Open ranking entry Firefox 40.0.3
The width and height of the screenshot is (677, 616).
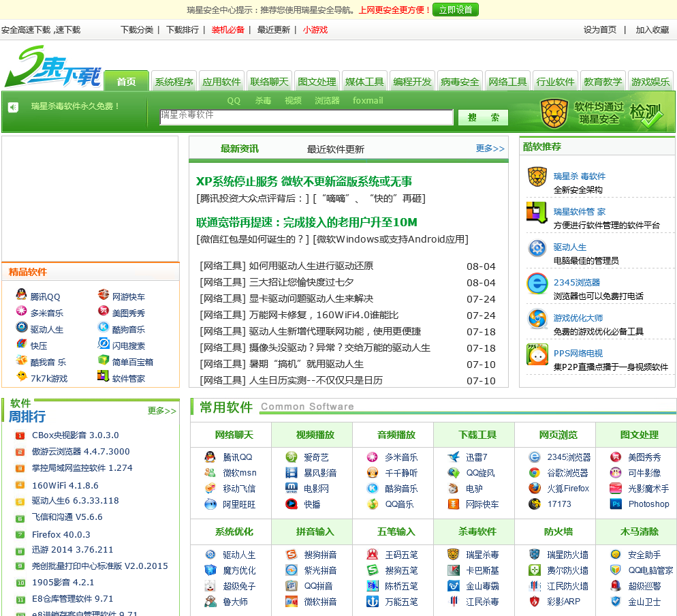tap(61, 534)
